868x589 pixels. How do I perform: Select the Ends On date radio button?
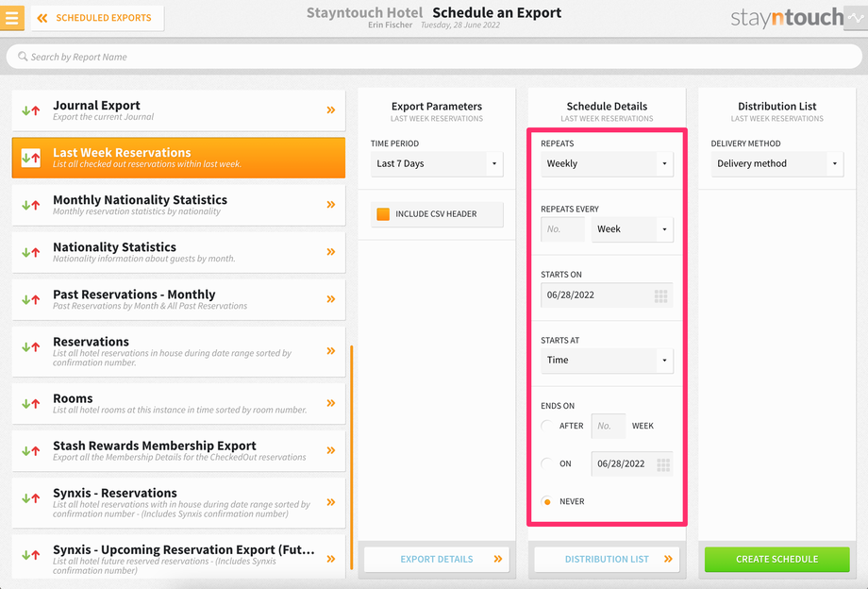(x=547, y=463)
